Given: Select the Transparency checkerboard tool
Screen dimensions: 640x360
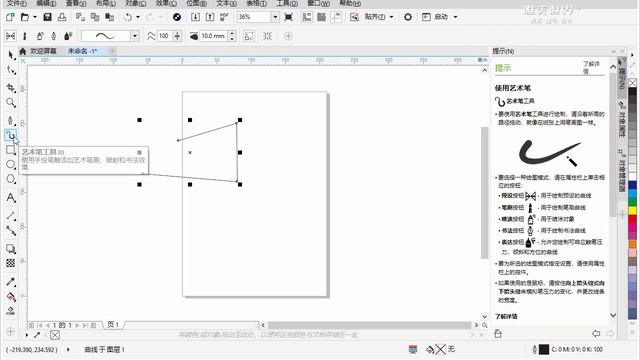Looking at the screenshot, I should tap(11, 263).
